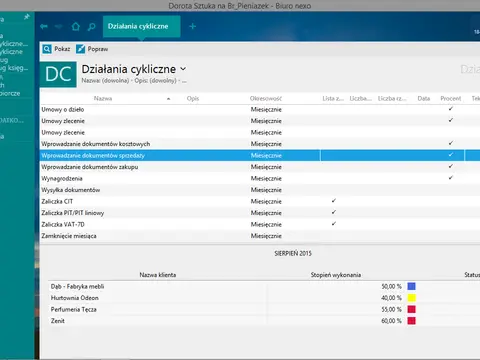Sort by the Okresowość column header
The height and width of the screenshot is (360, 480).
266,98
